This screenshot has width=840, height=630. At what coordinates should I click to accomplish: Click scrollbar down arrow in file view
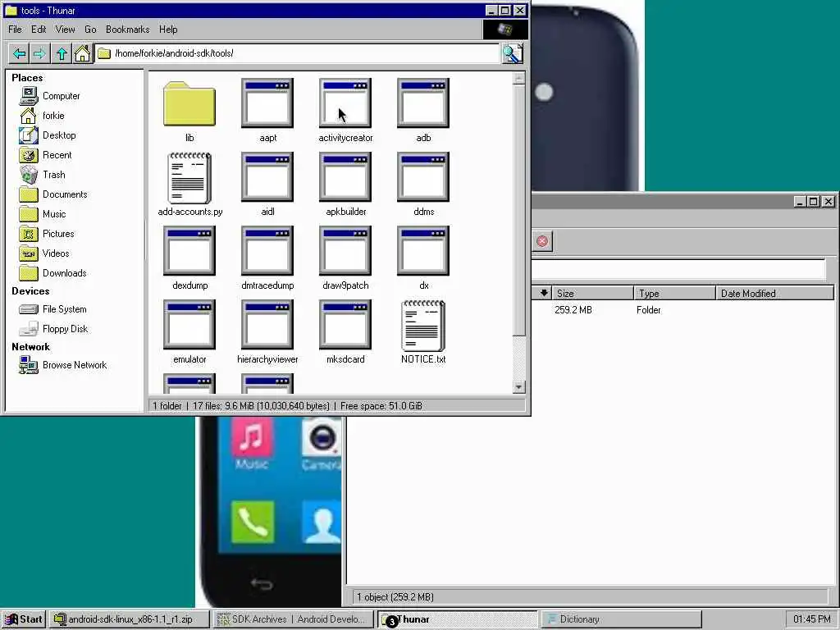[518, 387]
